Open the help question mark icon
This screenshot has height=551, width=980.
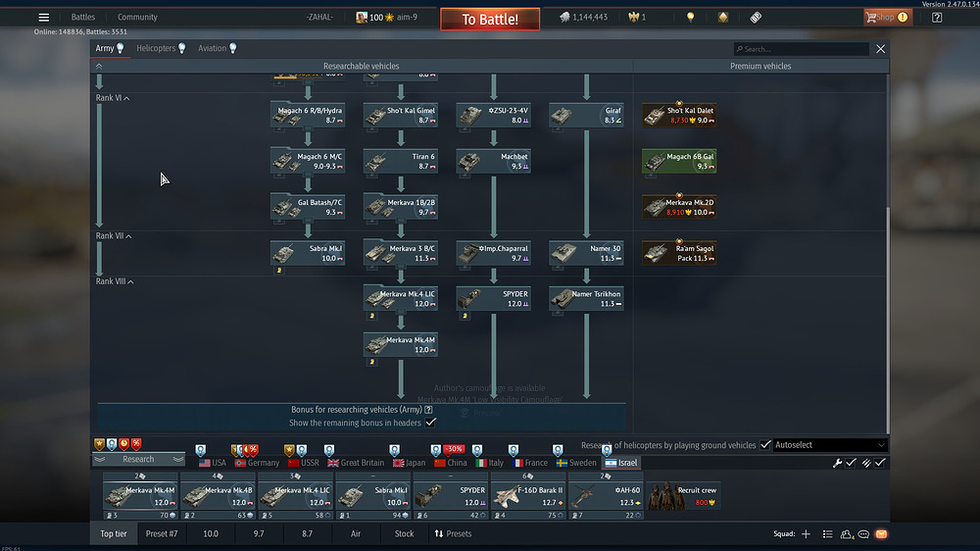coord(936,17)
